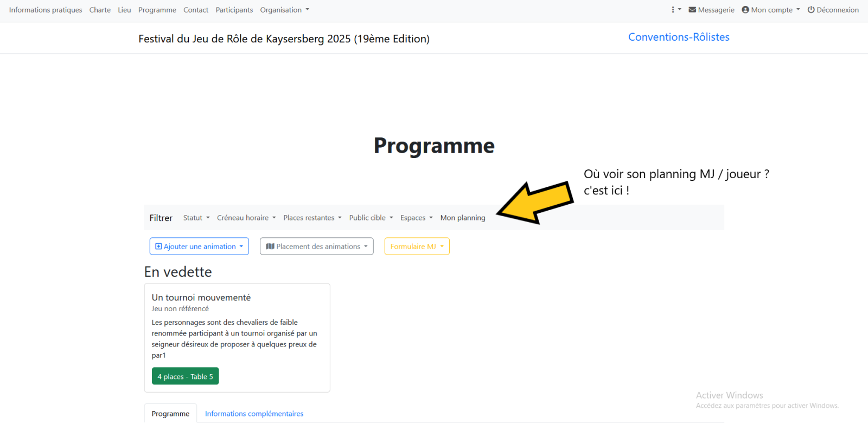Viewport: 868px width, 423px height.
Task: Open the Un tournoi mouvementé card title
Action: coord(201,298)
